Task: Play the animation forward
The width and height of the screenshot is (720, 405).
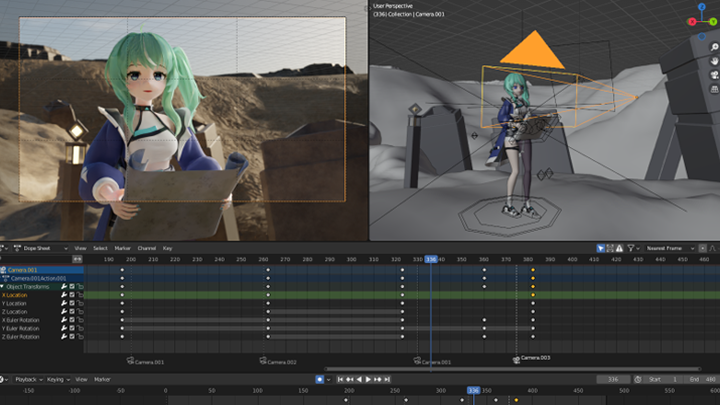Action: click(368, 379)
